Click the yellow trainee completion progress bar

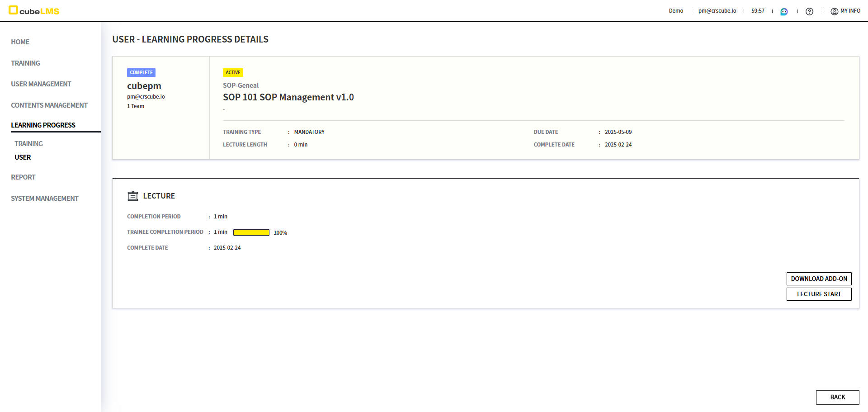[251, 232]
